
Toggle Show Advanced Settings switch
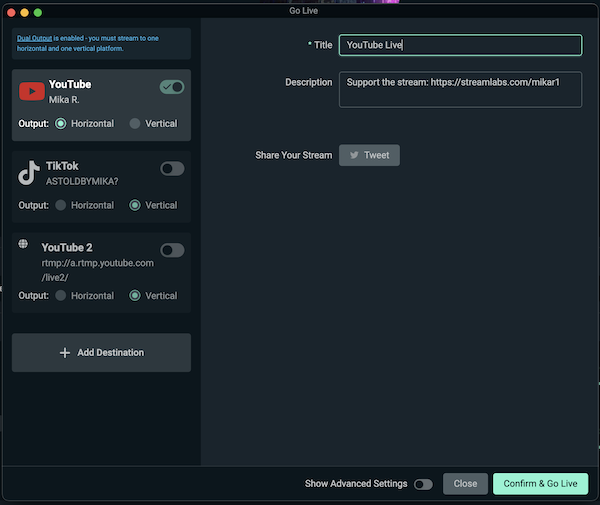point(423,484)
